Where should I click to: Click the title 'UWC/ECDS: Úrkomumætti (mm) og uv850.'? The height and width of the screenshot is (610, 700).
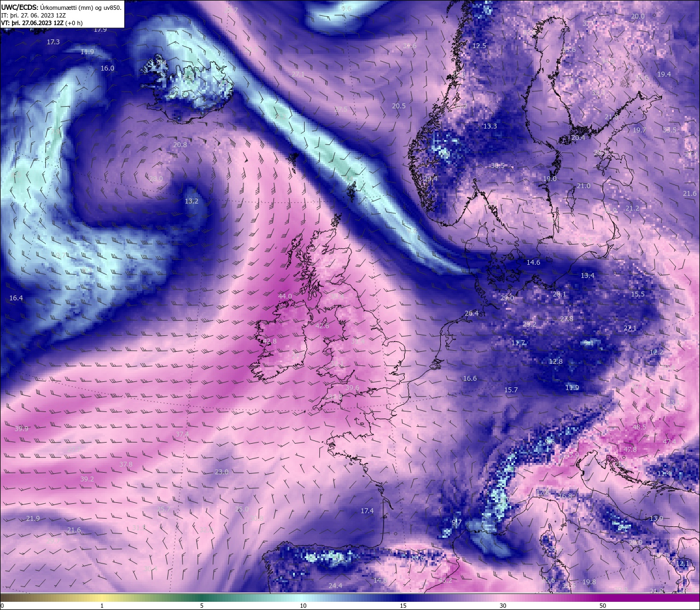coord(61,8)
